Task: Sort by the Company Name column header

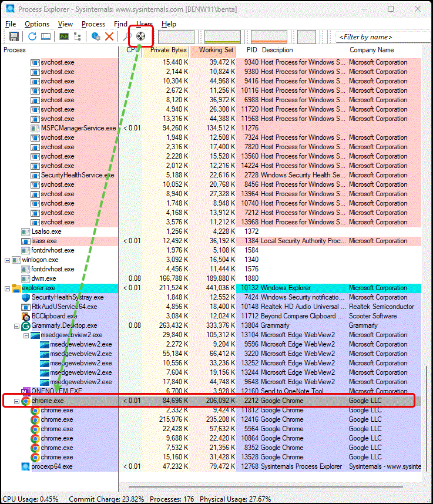Action: tap(384, 50)
